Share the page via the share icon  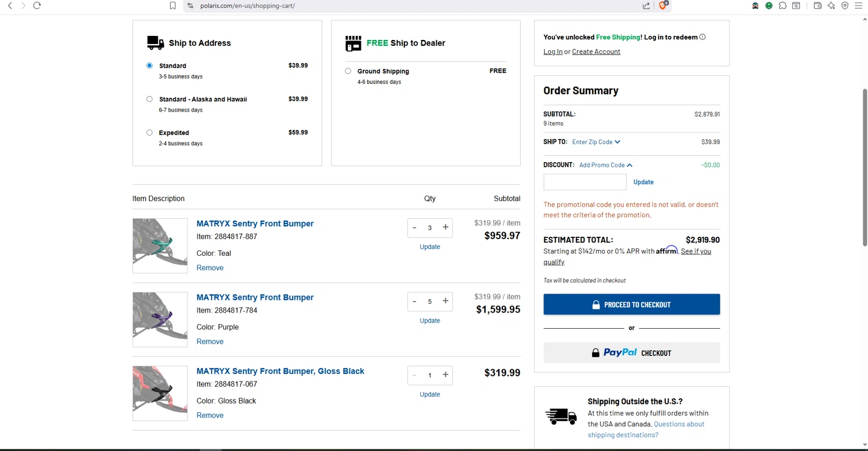click(x=646, y=6)
